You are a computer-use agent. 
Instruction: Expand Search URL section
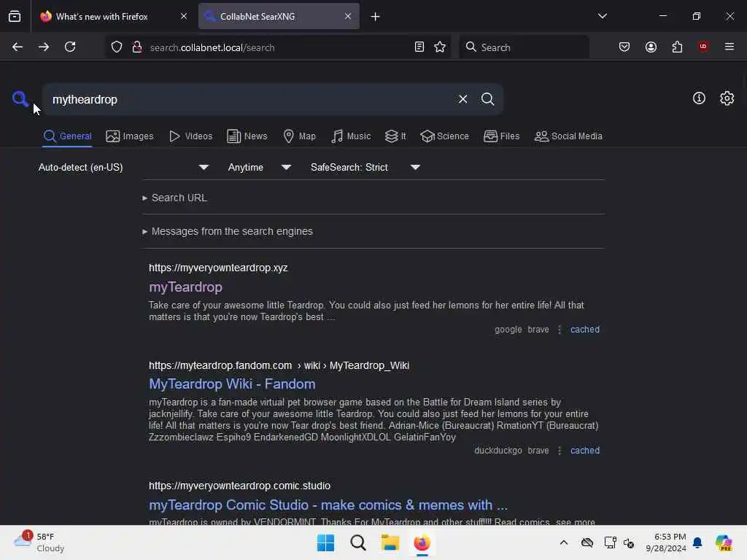pos(175,198)
